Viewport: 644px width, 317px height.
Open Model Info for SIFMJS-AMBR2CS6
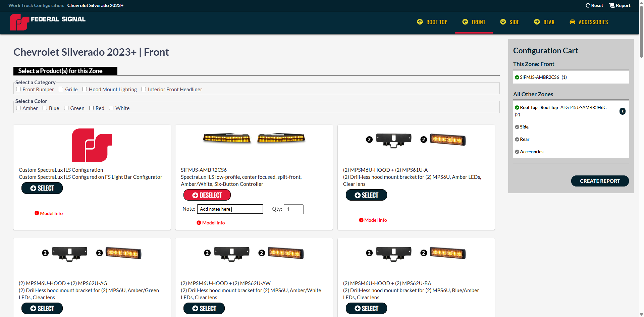[211, 223]
